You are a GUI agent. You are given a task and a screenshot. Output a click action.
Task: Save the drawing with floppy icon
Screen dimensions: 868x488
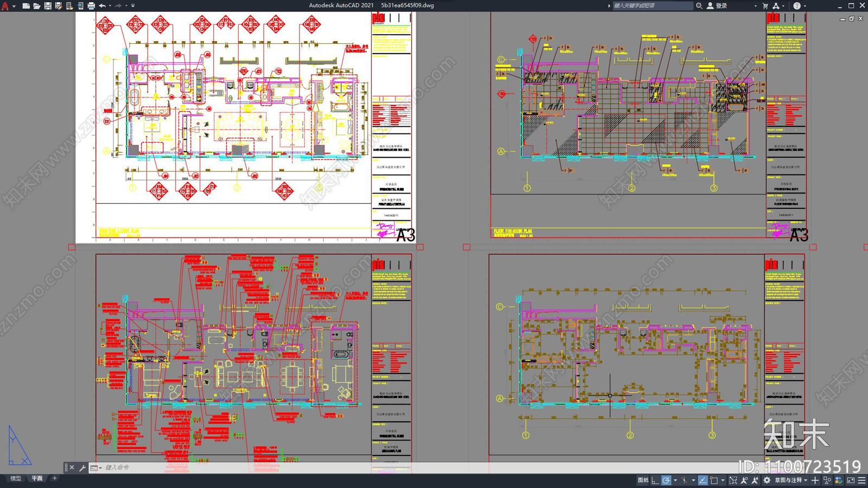pyautogui.click(x=48, y=5)
